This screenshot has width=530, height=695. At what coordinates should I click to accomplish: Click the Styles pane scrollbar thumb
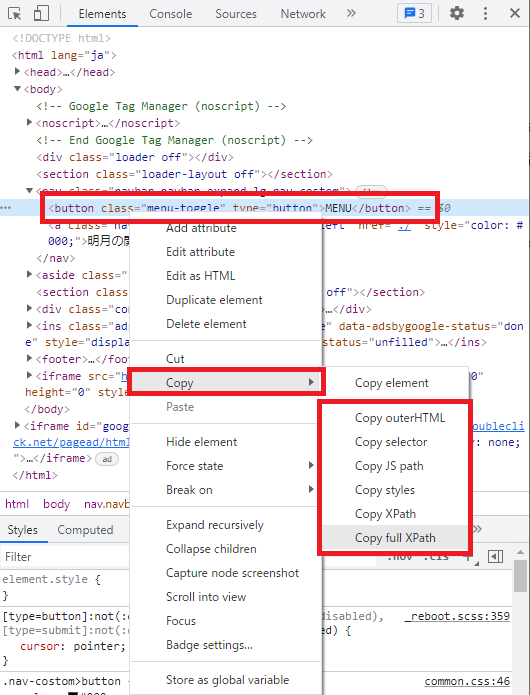click(x=520, y=575)
